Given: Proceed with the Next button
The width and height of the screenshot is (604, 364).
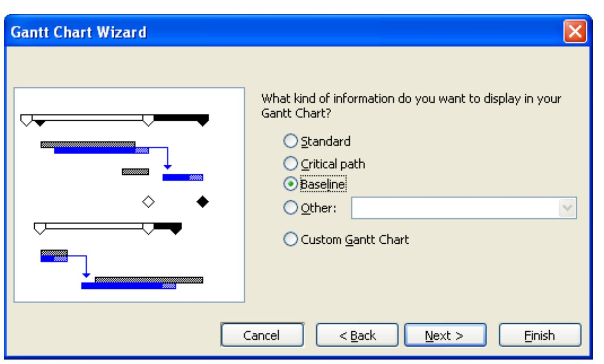Looking at the screenshot, I should [445, 335].
